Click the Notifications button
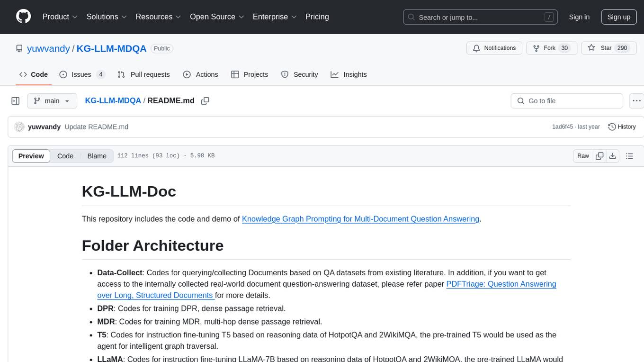 click(x=494, y=48)
